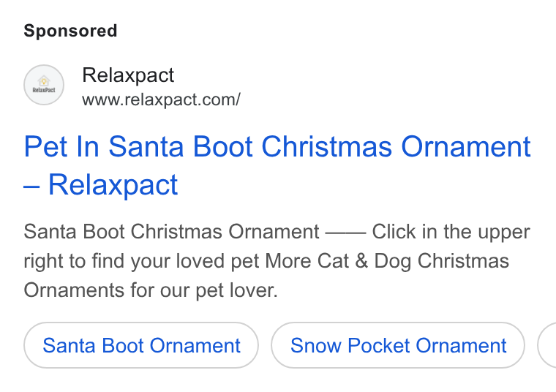Click 'Ornaments for our pet lover' text
The width and height of the screenshot is (556, 392).
[151, 290]
